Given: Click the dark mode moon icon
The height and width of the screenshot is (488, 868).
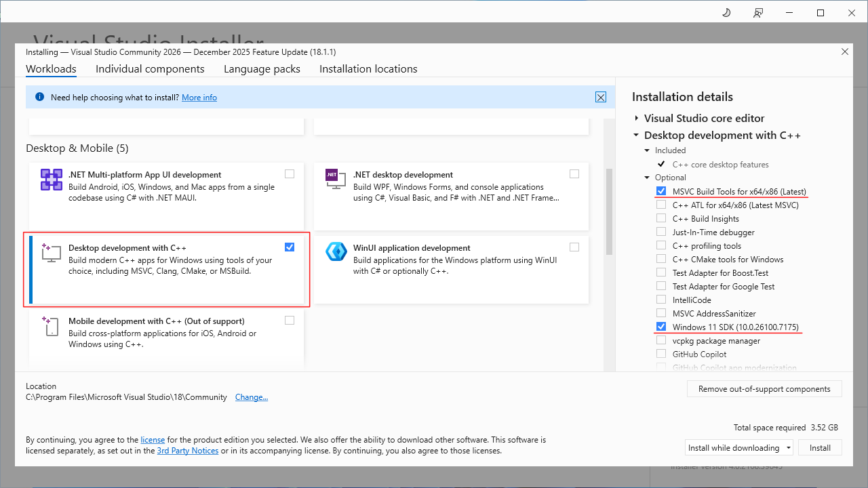Looking at the screenshot, I should (x=726, y=13).
